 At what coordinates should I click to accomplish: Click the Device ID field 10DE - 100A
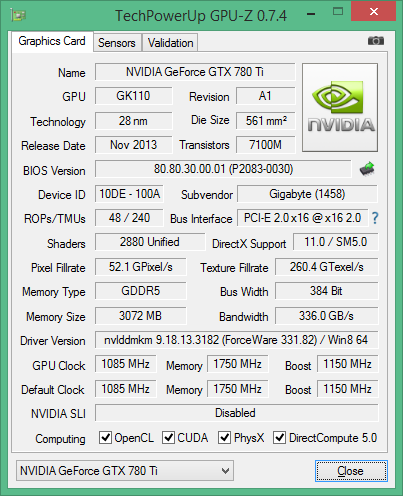pyautogui.click(x=129, y=194)
